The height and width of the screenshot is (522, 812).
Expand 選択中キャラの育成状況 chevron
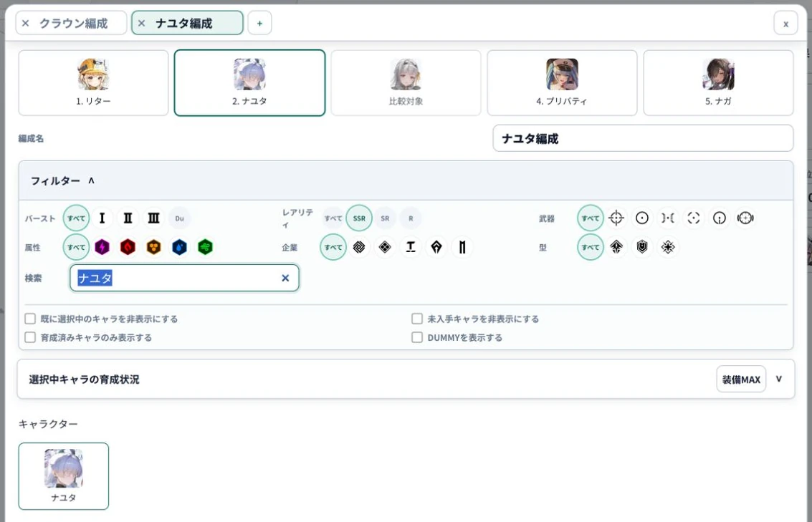[779, 380]
